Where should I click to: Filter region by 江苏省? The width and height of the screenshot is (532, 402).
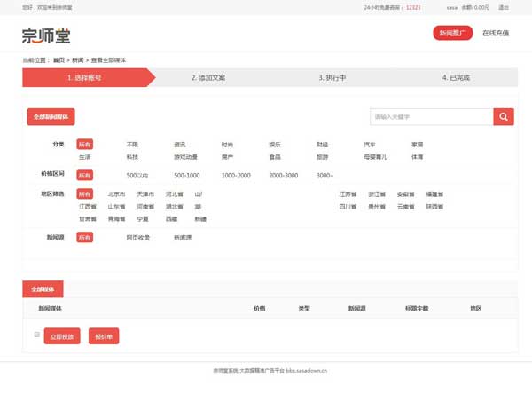pos(348,193)
